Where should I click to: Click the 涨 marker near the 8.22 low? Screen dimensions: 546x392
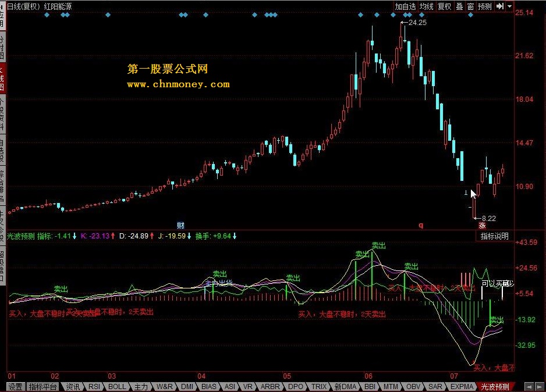pyautogui.click(x=482, y=226)
